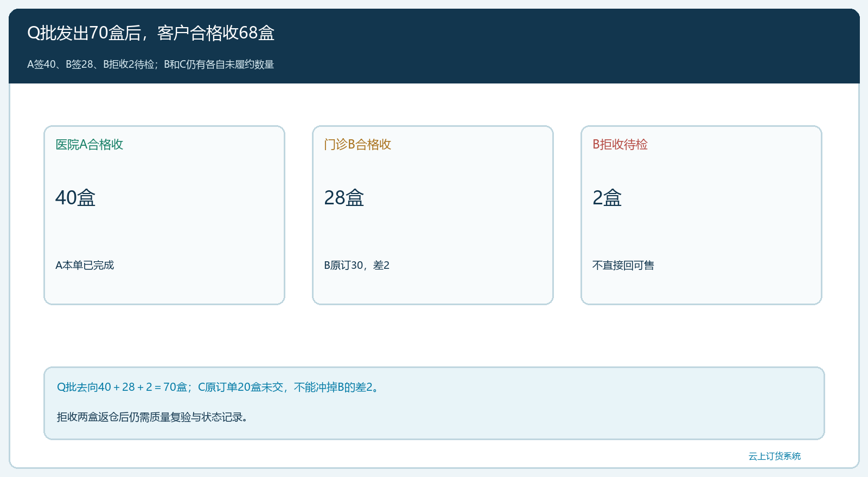
Task: Click the subtitle starting 'A签40、B签28'
Action: (151, 65)
